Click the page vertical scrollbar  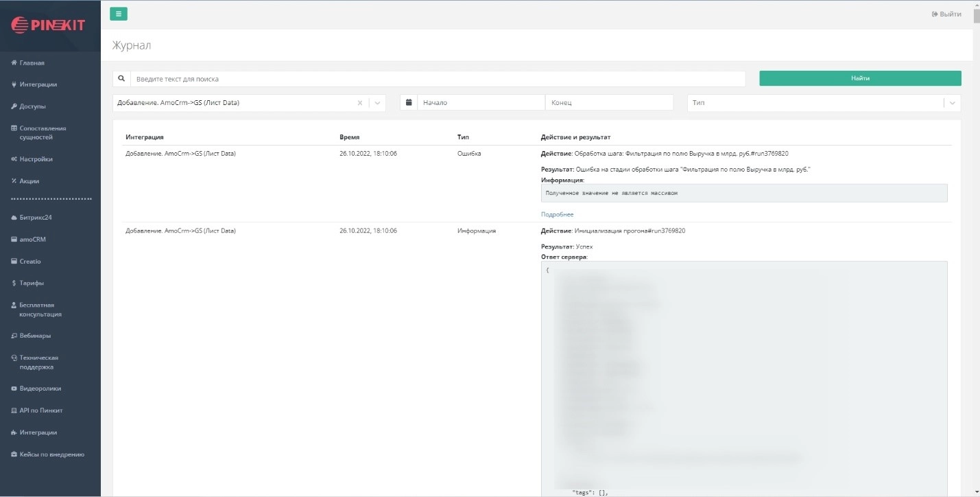tap(976, 206)
